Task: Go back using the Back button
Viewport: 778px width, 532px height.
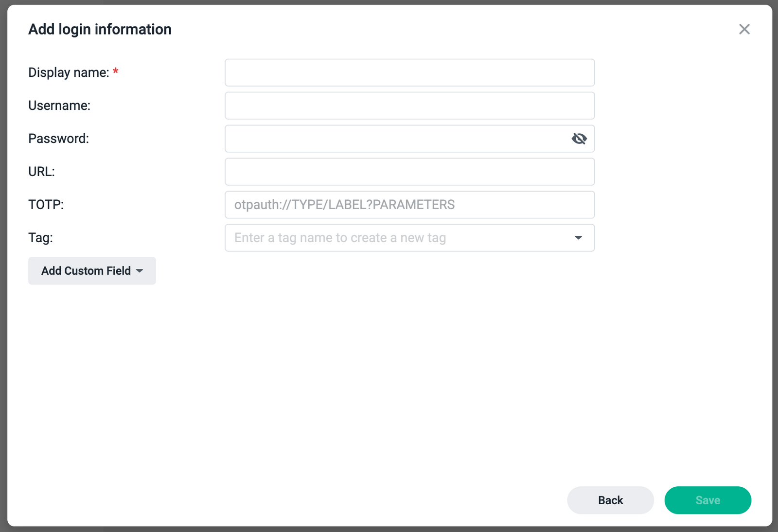Action: pos(610,500)
